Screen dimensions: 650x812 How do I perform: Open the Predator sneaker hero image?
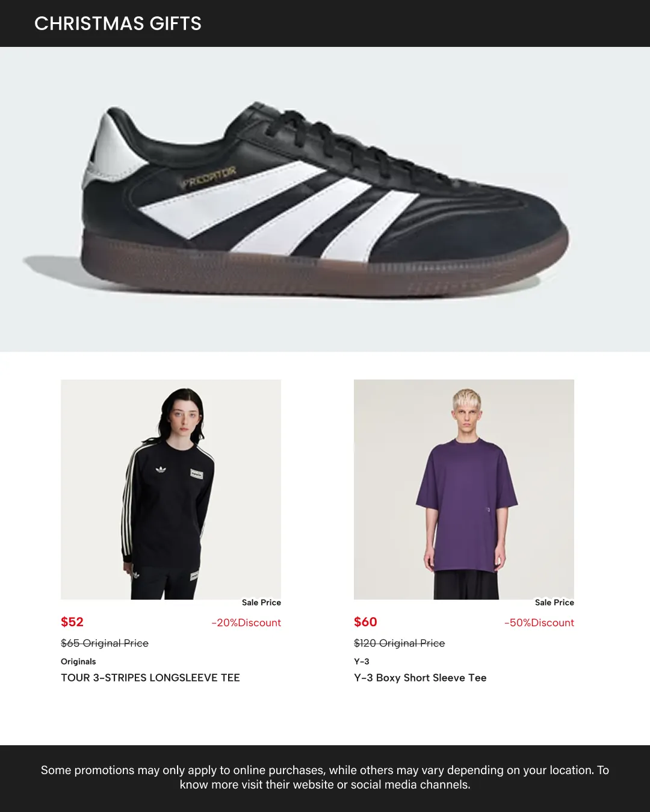pos(325,199)
